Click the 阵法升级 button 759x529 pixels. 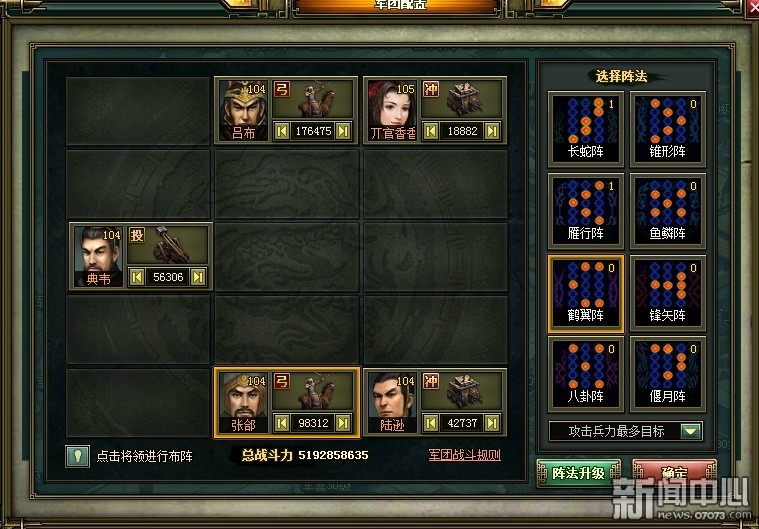point(578,473)
